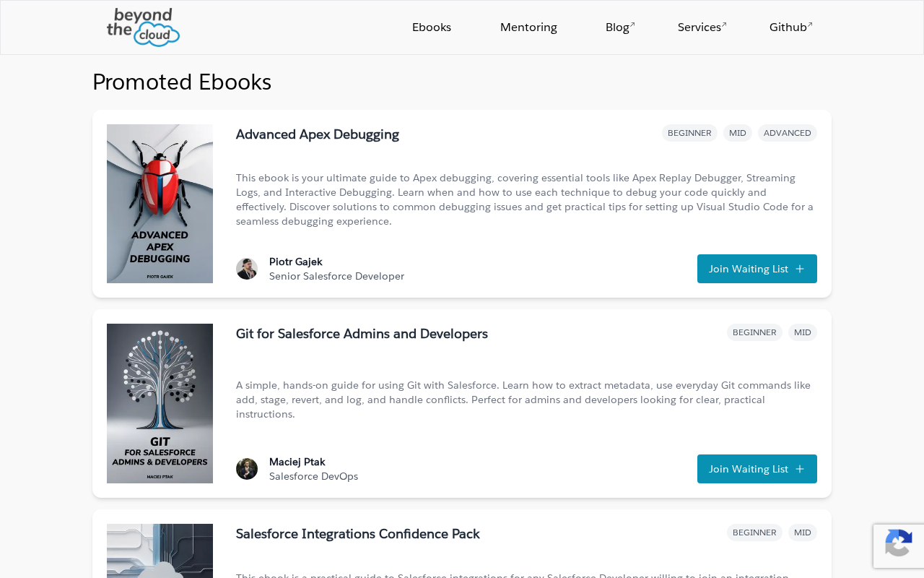This screenshot has width=924, height=578.
Task: Click Piotr Gajek's avatar photo
Action: pos(247,269)
